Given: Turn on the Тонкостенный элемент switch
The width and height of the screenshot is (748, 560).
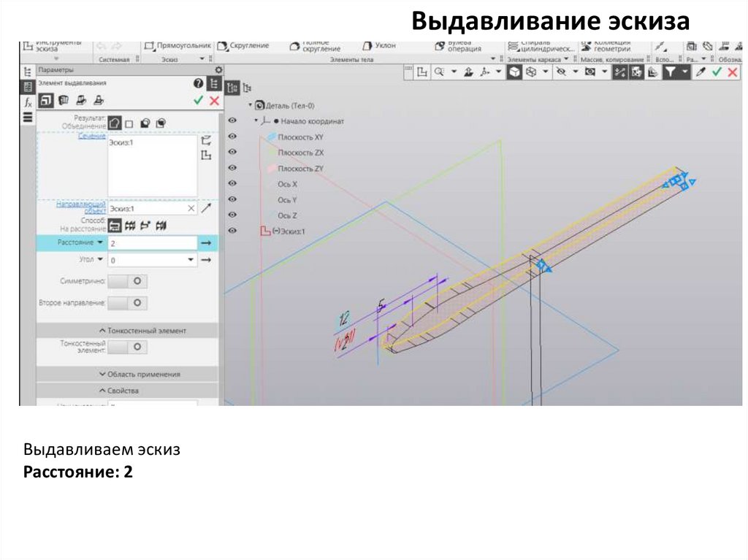Looking at the screenshot, I should pos(129,347).
